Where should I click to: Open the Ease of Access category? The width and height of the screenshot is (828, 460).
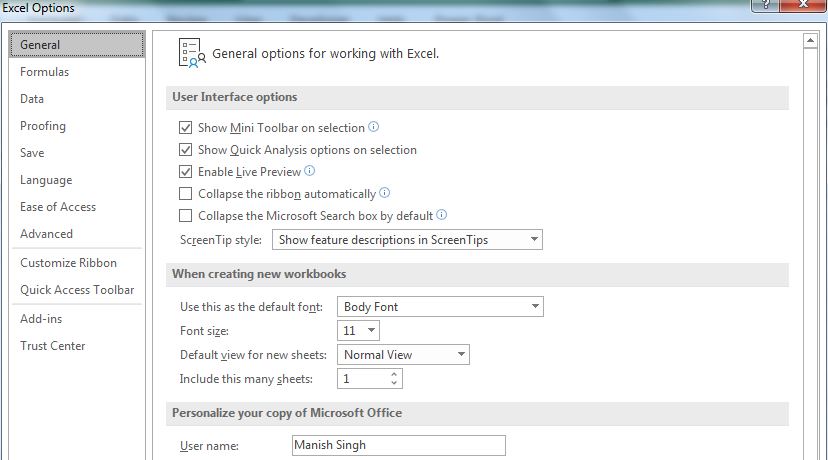[77, 206]
